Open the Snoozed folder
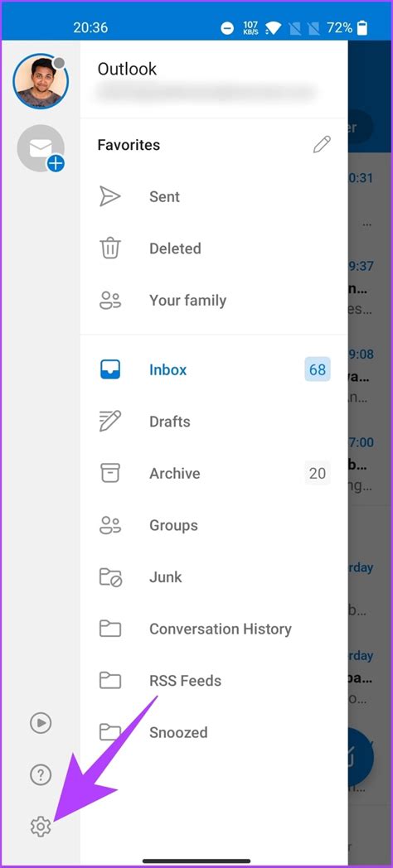 [x=214, y=733]
